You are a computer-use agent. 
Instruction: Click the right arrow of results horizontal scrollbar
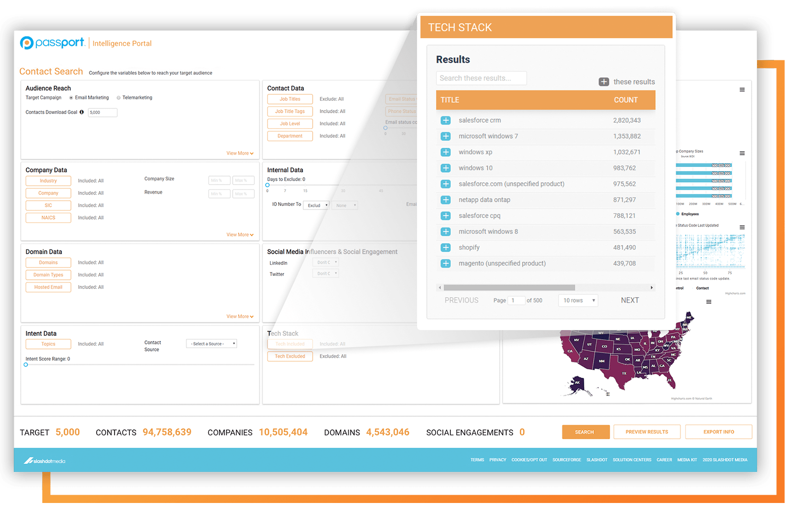(x=652, y=287)
